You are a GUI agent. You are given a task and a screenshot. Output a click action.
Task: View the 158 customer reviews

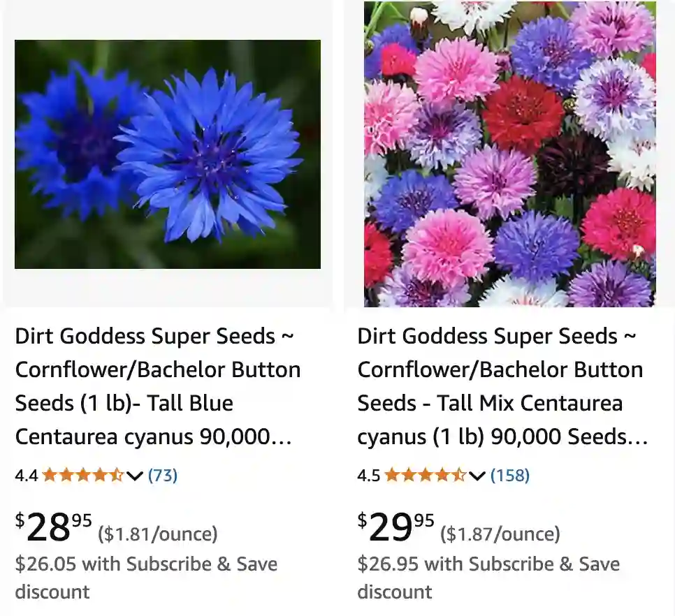[x=510, y=476]
